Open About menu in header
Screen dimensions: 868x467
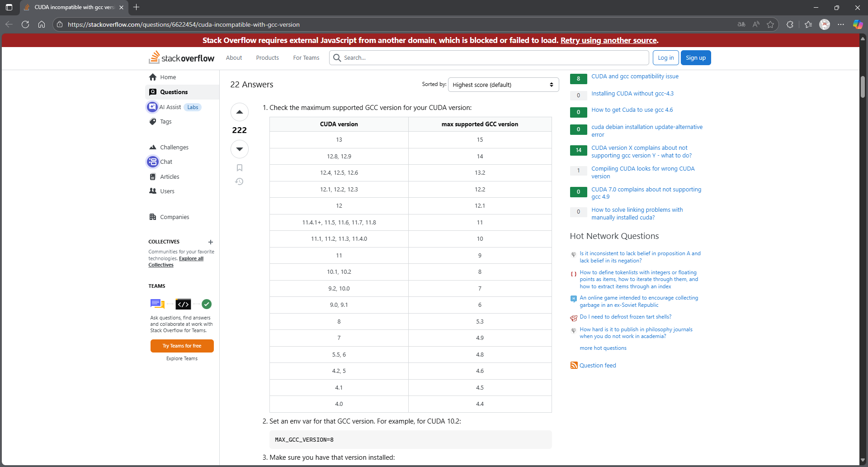pos(234,57)
